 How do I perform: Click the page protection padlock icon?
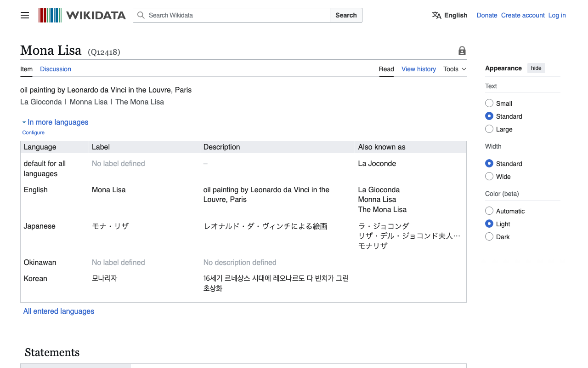tap(462, 51)
